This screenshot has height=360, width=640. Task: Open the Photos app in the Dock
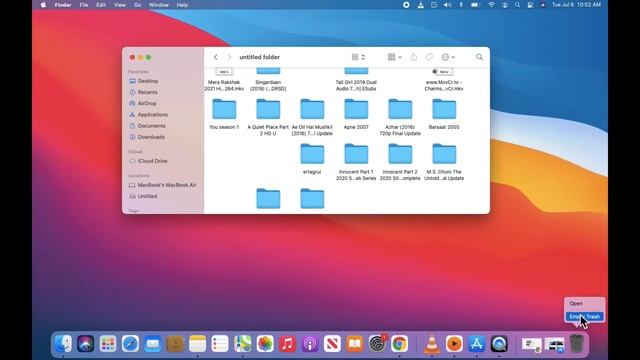265,344
